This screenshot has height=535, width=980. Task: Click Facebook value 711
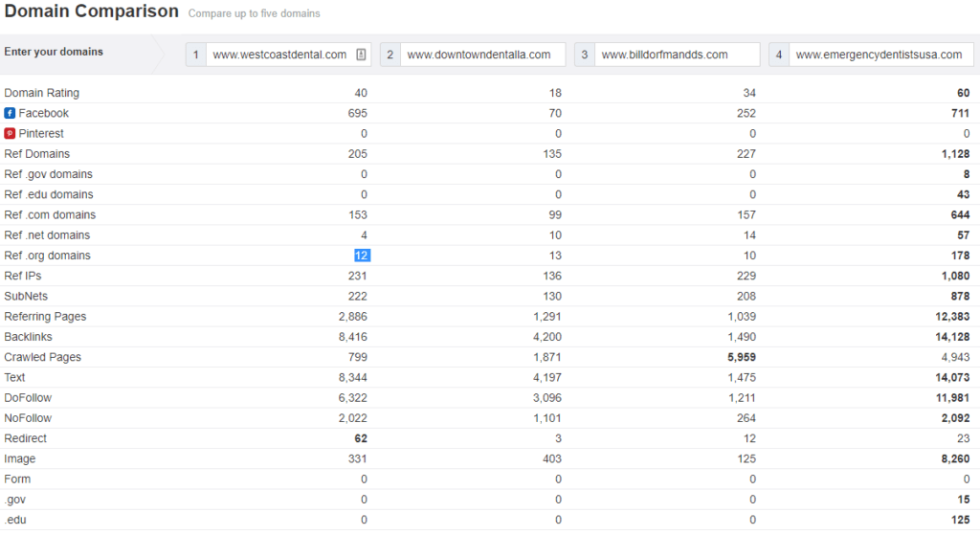point(960,113)
